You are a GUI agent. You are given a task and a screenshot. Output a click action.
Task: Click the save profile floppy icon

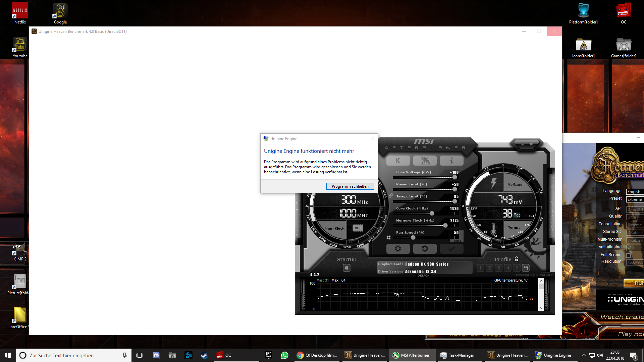click(x=526, y=268)
